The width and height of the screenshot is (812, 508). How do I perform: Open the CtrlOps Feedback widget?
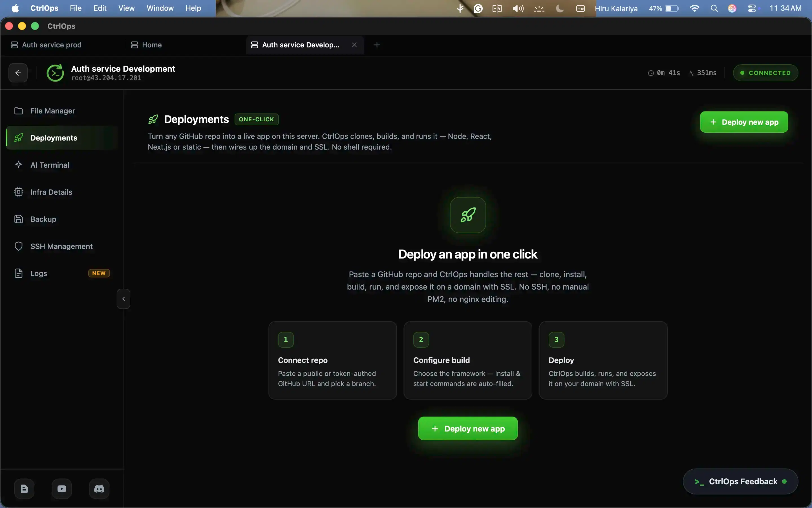coord(741,481)
